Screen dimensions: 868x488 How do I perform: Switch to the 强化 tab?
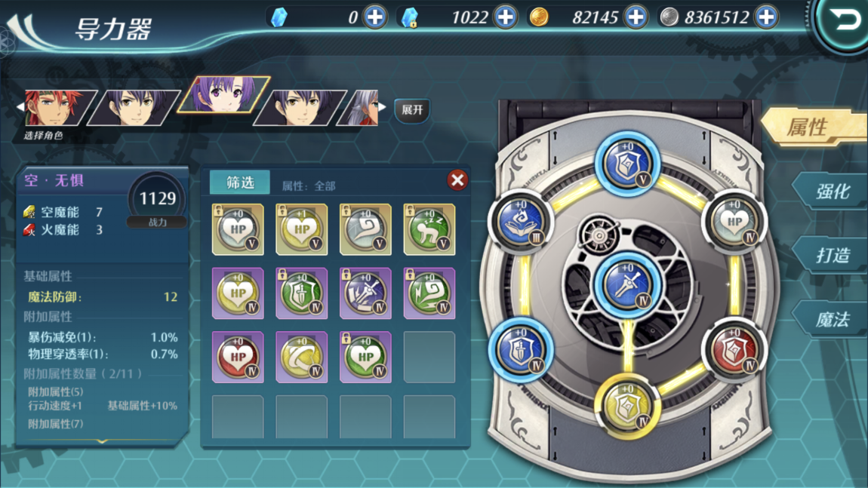(832, 192)
